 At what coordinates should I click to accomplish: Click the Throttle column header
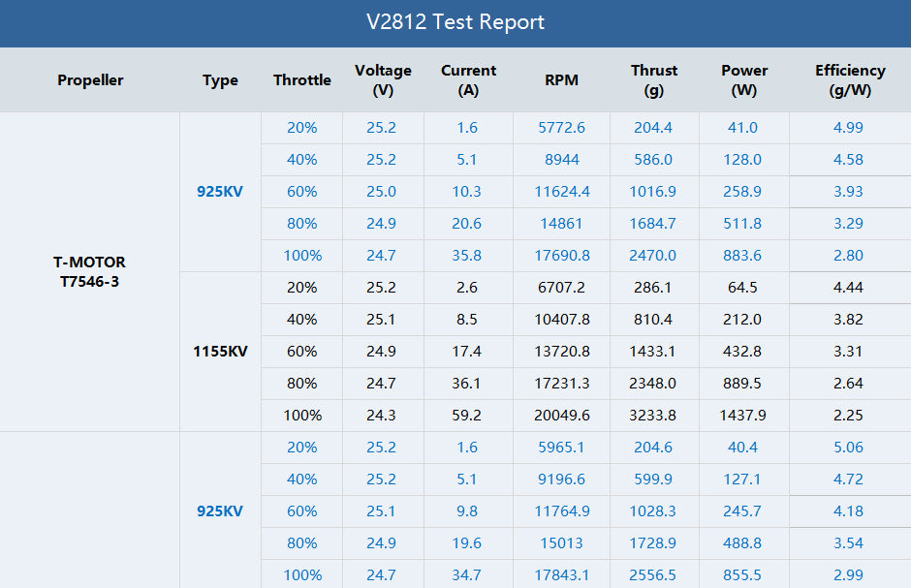tap(302, 80)
